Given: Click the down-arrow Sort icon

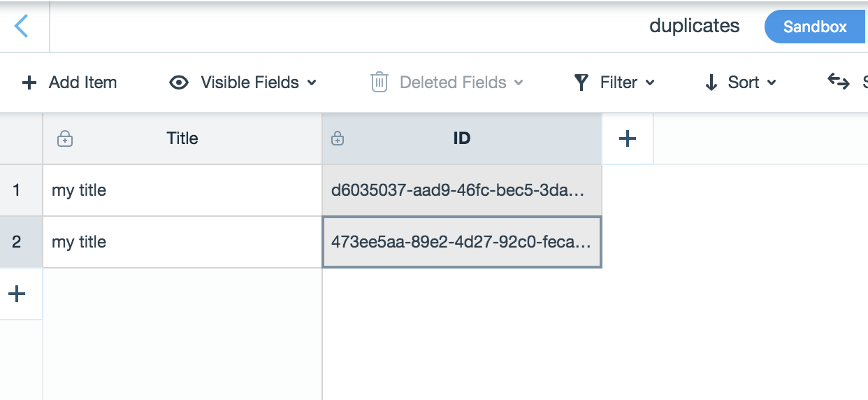Looking at the screenshot, I should pos(711,83).
